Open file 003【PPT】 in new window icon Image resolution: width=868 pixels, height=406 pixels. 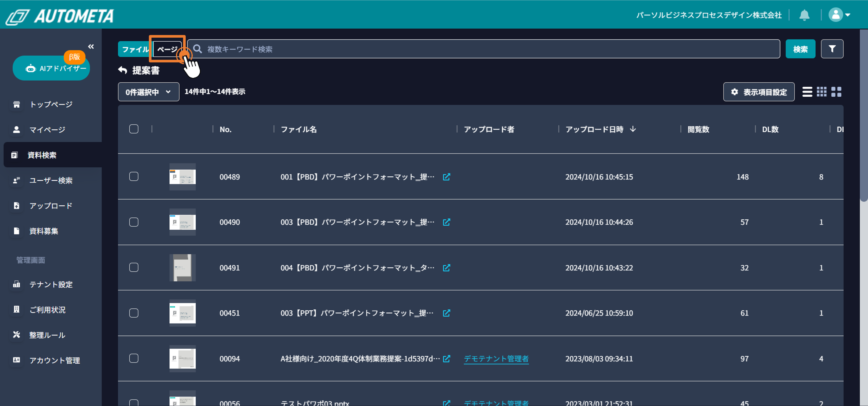click(446, 313)
